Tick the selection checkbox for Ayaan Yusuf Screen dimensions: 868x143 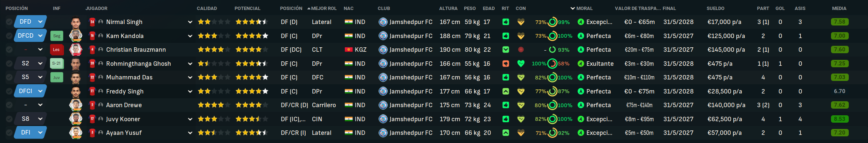coord(9,133)
